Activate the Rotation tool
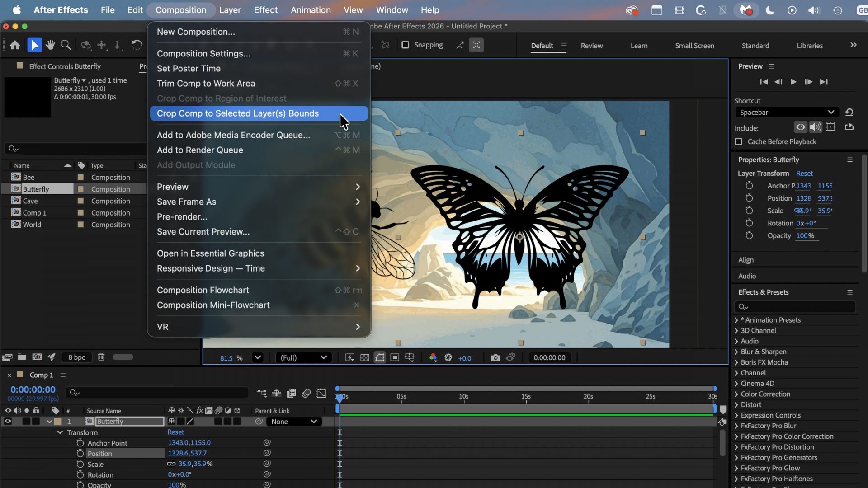 tap(137, 45)
